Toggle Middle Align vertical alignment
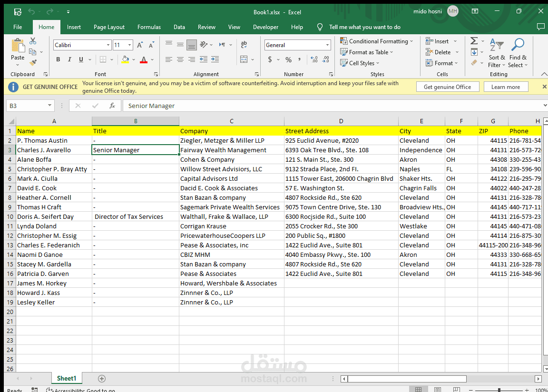 click(x=180, y=44)
